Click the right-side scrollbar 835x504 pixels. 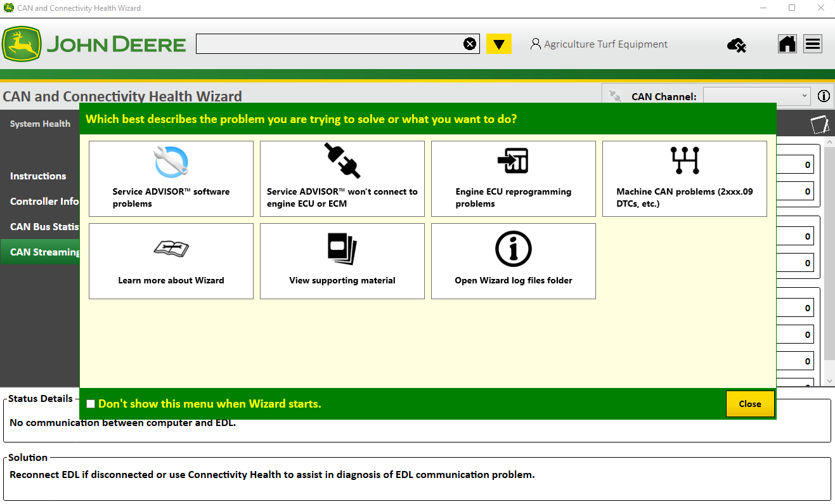click(x=830, y=254)
